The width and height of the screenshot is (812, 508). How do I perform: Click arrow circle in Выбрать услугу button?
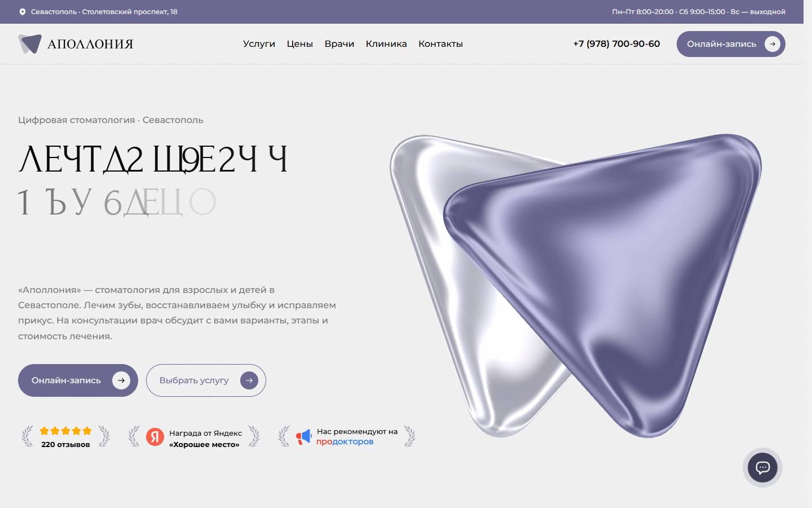coord(249,380)
